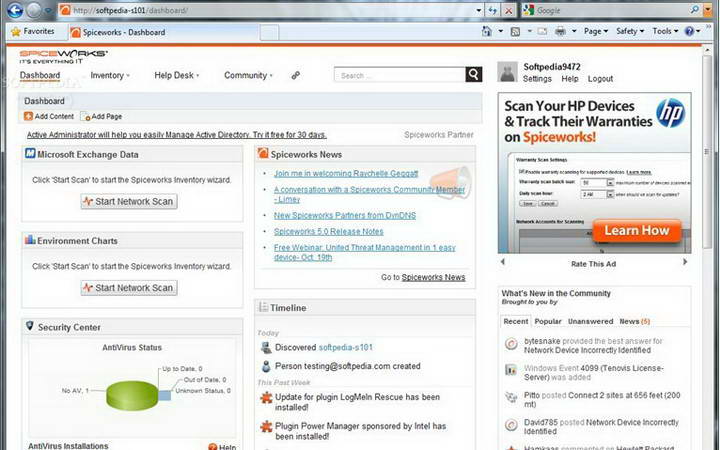The height and width of the screenshot is (450, 720).
Task: Expand the Help Desk dropdown menu
Action: click(177, 75)
